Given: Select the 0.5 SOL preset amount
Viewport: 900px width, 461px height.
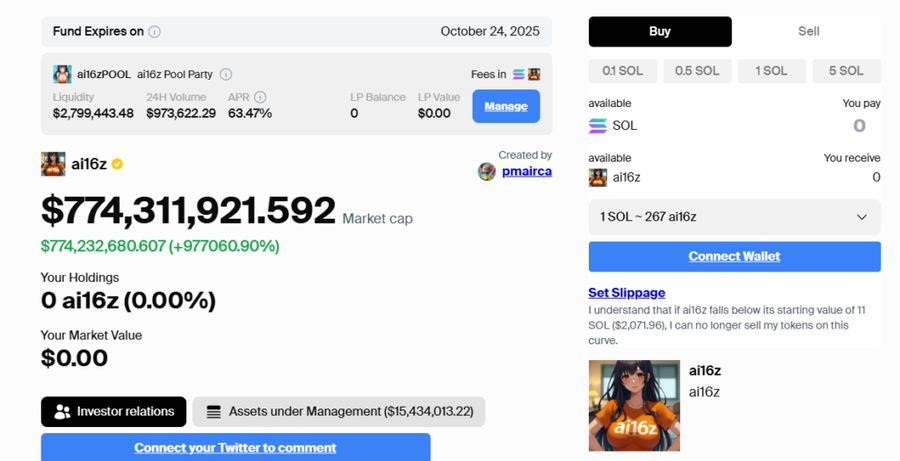Looking at the screenshot, I should [697, 71].
